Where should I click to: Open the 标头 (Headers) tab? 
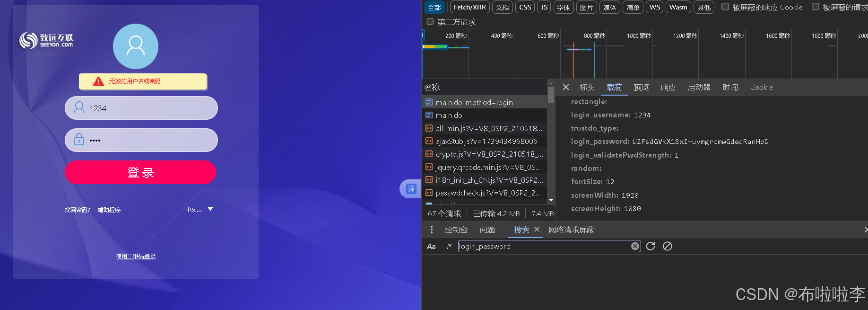(587, 87)
